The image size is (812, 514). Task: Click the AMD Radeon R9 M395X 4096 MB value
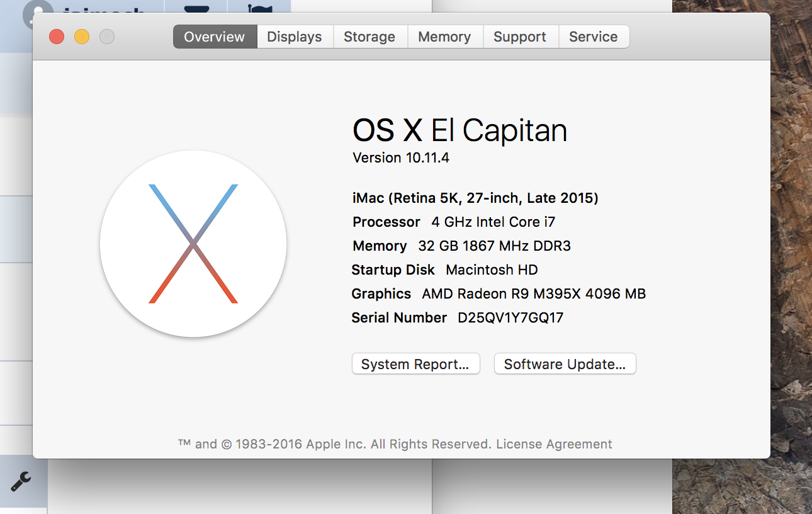pos(534,294)
